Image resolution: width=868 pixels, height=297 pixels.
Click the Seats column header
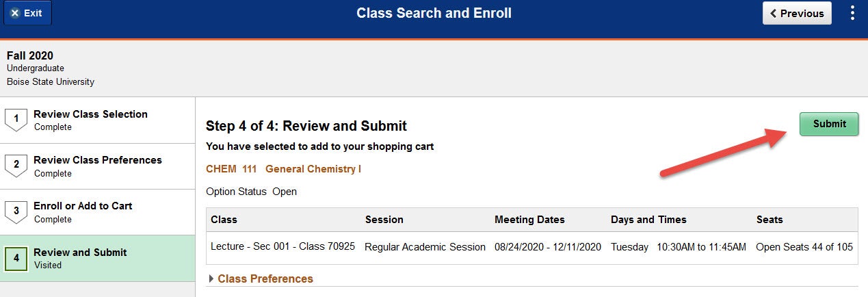(770, 220)
